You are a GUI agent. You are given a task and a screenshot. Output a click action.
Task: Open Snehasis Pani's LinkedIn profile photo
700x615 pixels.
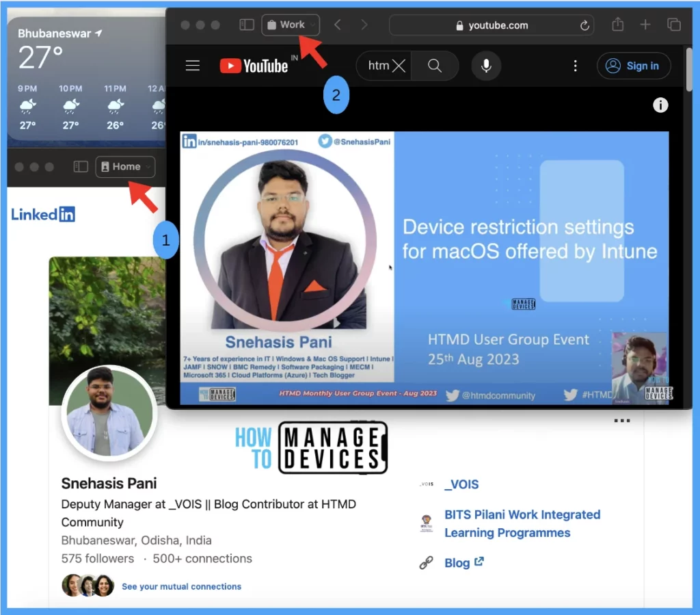109,413
